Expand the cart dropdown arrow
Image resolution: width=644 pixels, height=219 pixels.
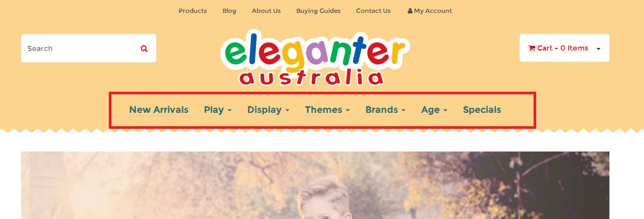click(x=599, y=48)
